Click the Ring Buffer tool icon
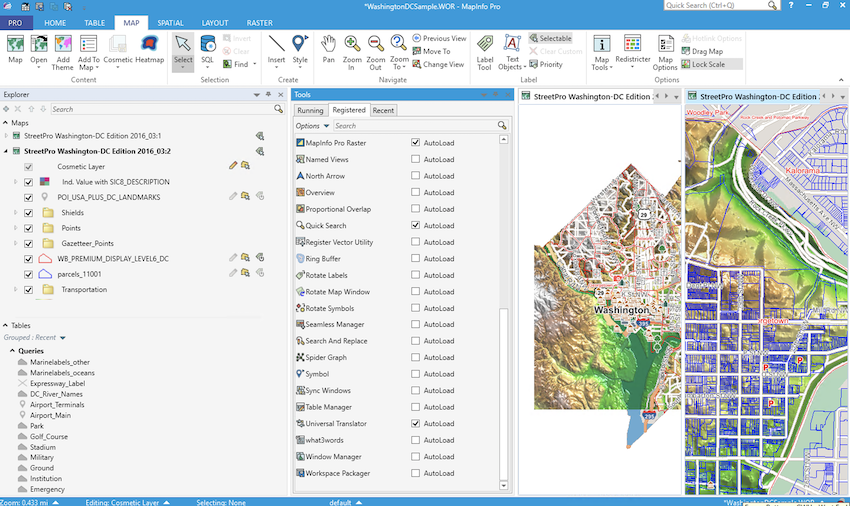850x506 pixels. click(x=300, y=259)
